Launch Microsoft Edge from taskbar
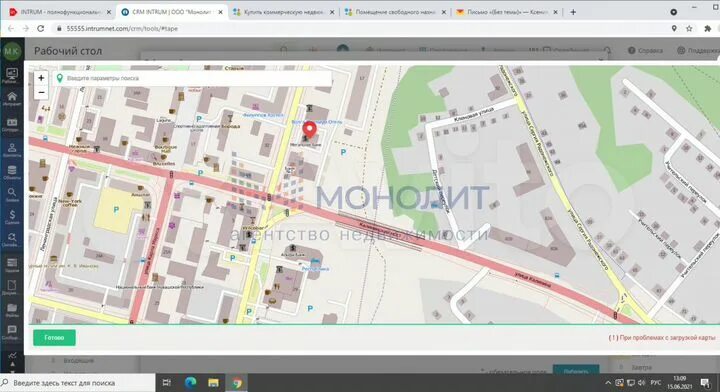 coord(190,383)
